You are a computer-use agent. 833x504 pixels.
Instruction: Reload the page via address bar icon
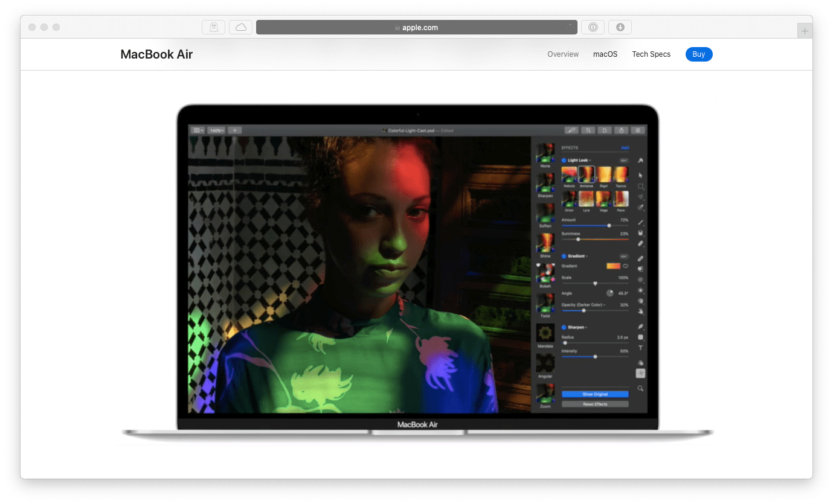(570, 27)
